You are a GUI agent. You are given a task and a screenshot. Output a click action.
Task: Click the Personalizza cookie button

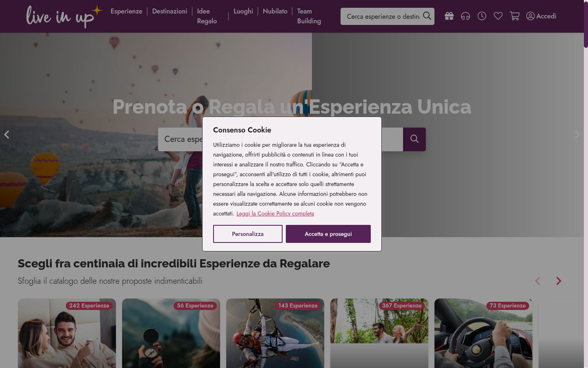click(x=248, y=234)
